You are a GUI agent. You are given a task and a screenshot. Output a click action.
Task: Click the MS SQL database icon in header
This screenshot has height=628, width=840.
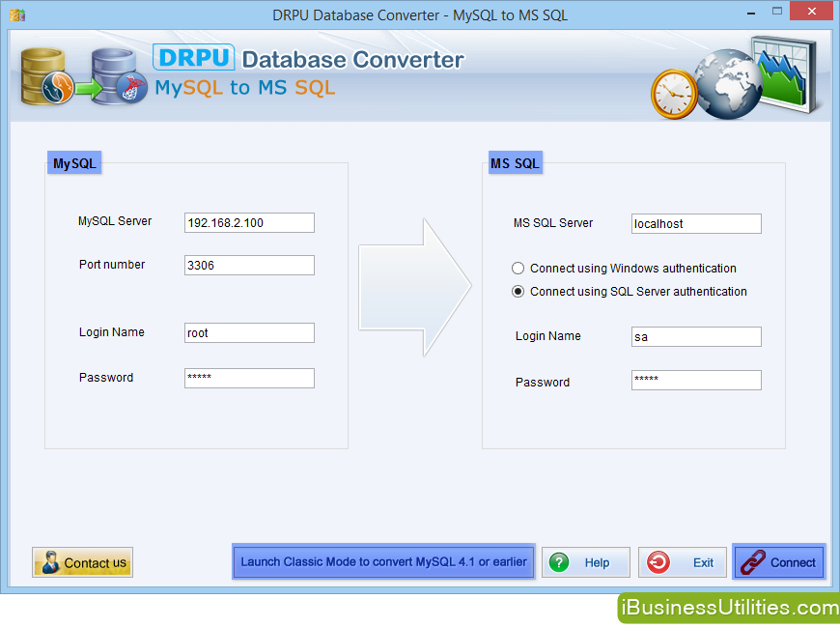tap(119, 76)
